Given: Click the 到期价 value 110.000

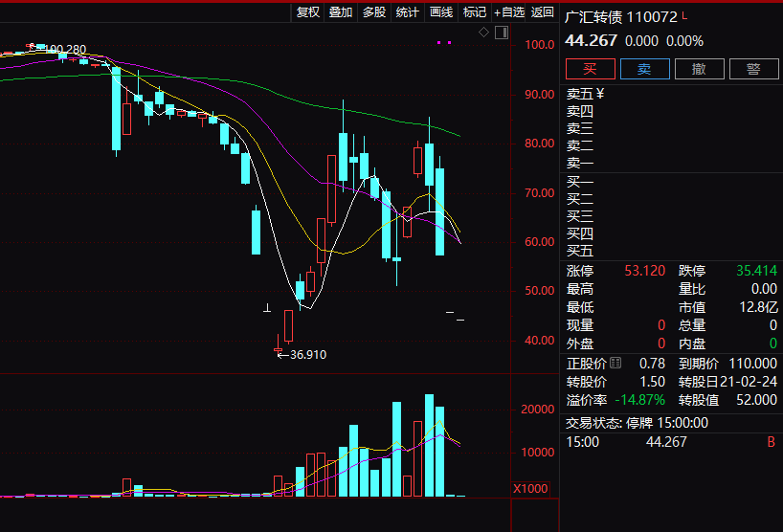Looking at the screenshot, I should point(752,364).
